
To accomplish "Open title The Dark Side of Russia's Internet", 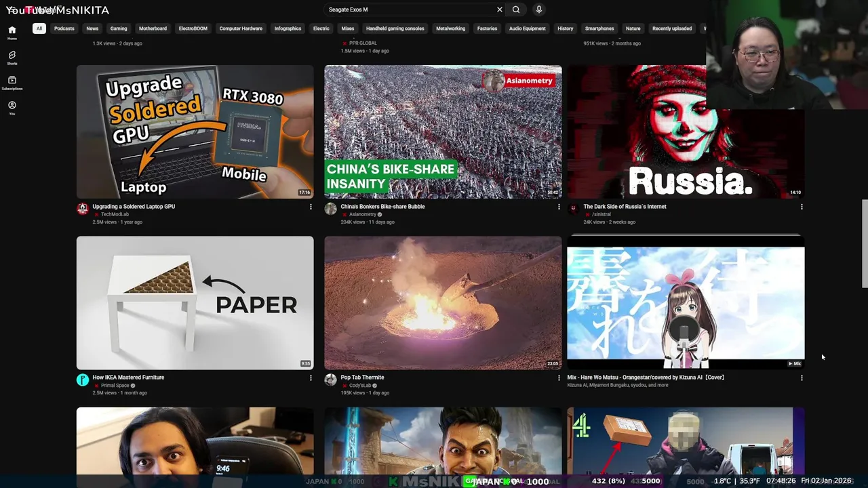I will coord(625,207).
